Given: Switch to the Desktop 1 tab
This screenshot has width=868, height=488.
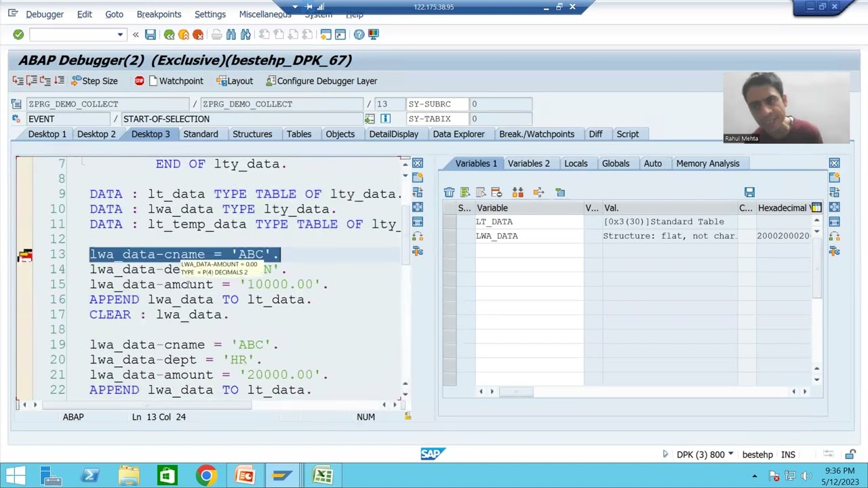Looking at the screenshot, I should [47, 134].
